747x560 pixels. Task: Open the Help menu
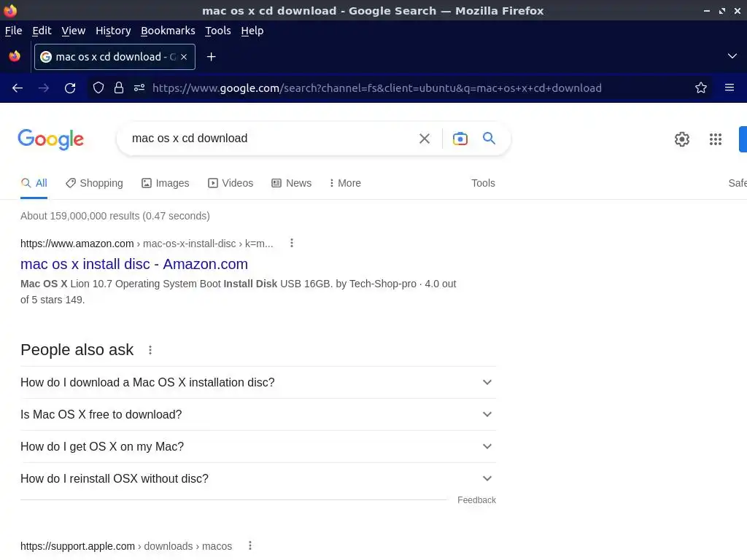pyautogui.click(x=252, y=31)
